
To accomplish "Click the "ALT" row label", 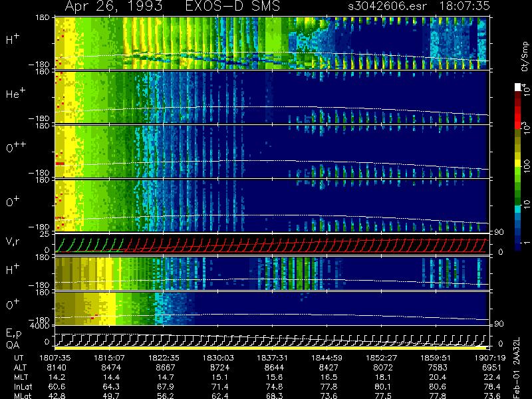I will [x=21, y=368].
